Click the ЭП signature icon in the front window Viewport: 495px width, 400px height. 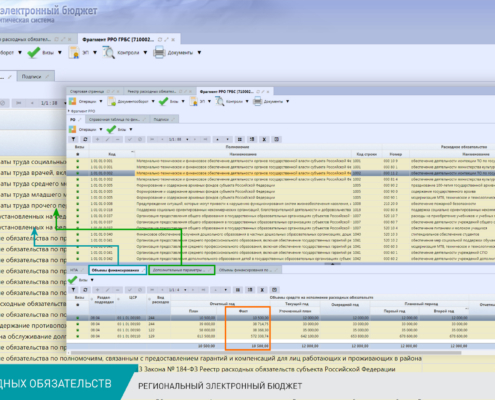pos(194,101)
